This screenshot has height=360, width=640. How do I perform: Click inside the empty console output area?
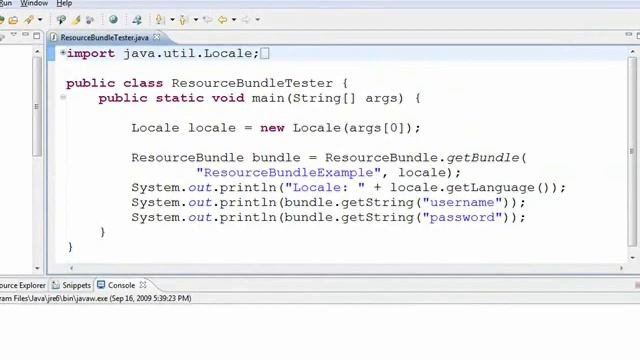(320, 331)
